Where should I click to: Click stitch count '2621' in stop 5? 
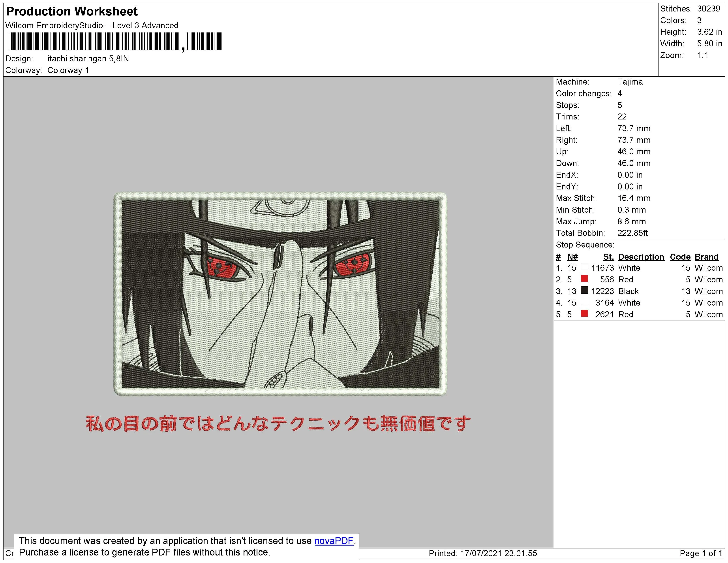click(605, 315)
